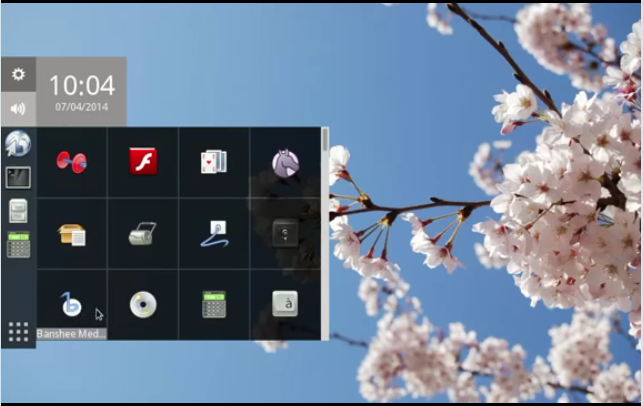The height and width of the screenshot is (406, 643).
Task: Launch the red dumbbell application
Action: pyautogui.click(x=72, y=162)
